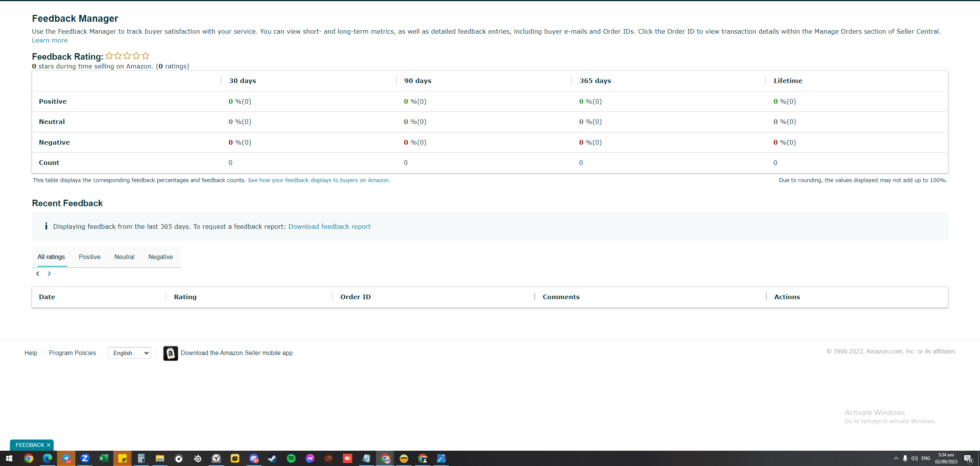Open Zalo from the taskbar
Viewport: 980px width, 466px height.
(x=85, y=458)
